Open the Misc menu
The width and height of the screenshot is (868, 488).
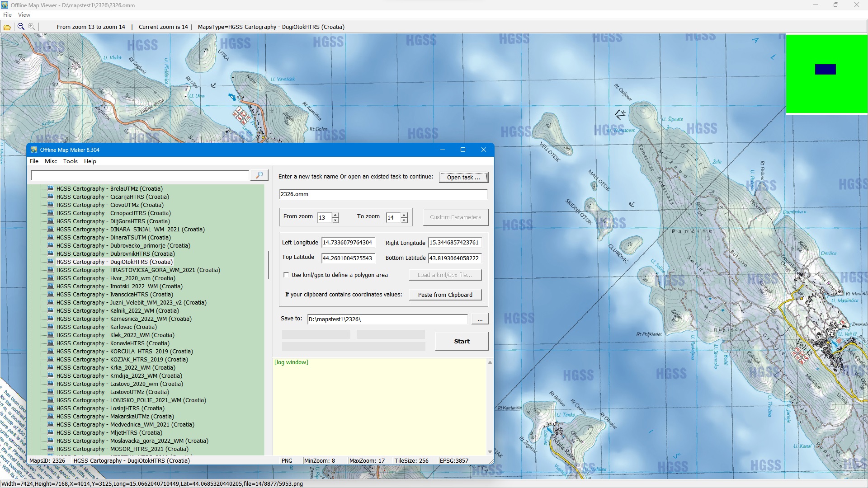tap(51, 161)
